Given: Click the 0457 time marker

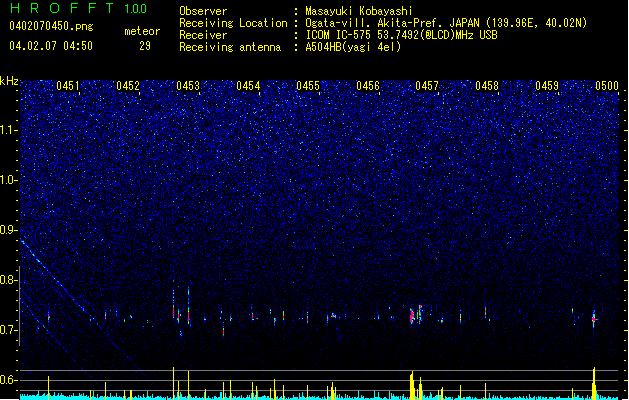Looking at the screenshot, I should pyautogui.click(x=427, y=86).
